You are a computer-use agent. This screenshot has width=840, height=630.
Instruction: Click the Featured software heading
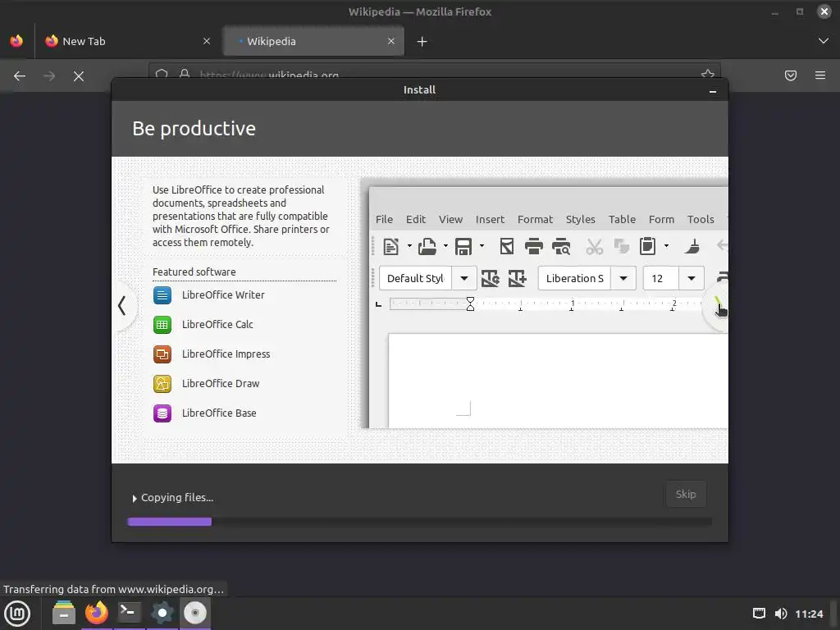pyautogui.click(x=194, y=272)
